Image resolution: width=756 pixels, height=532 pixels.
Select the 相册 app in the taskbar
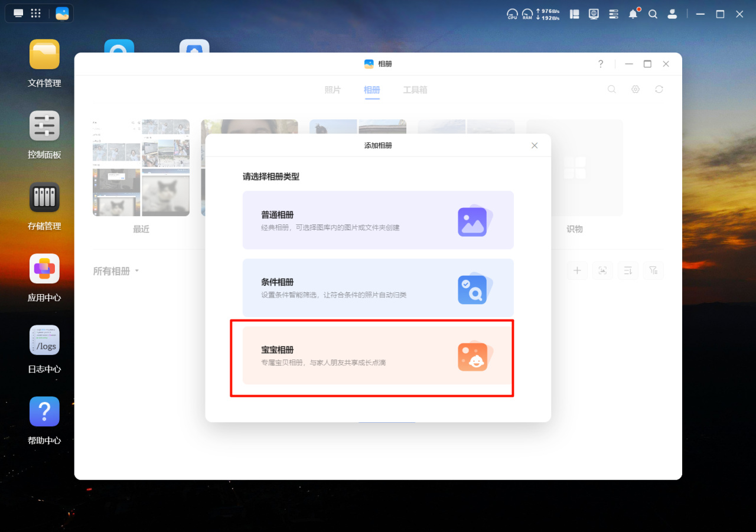(x=62, y=14)
